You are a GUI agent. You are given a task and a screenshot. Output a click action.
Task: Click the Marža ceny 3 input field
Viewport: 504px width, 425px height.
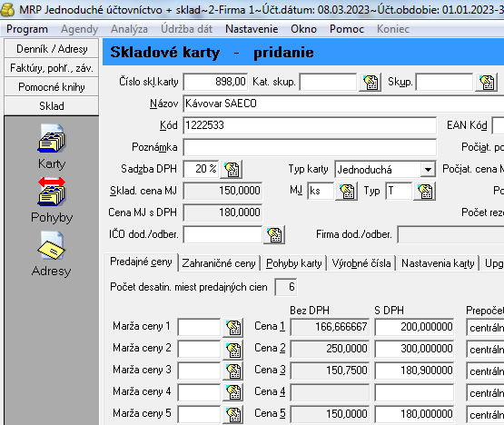pyautogui.click(x=199, y=371)
